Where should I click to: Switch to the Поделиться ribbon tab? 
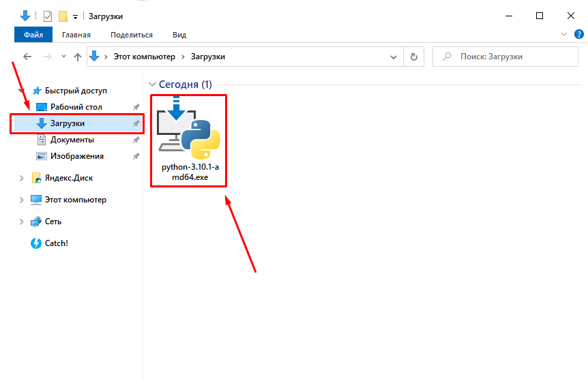pos(132,35)
